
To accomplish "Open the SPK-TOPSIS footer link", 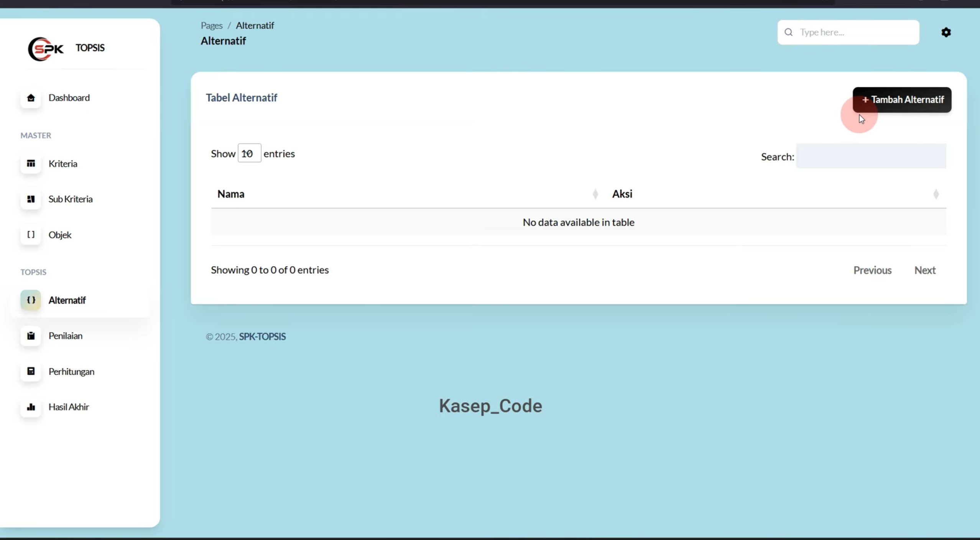I will pos(262,337).
